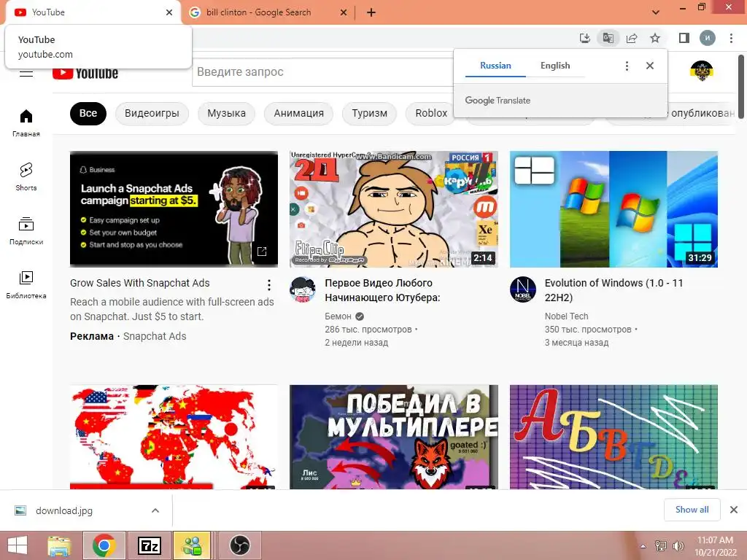Screen dimensions: 747x560
Task: Open the YouTube account avatar
Action: (701, 71)
